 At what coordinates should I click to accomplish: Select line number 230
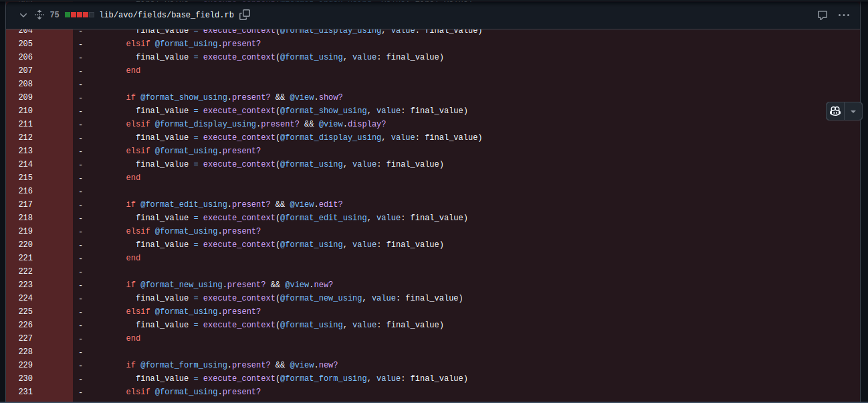[25, 378]
